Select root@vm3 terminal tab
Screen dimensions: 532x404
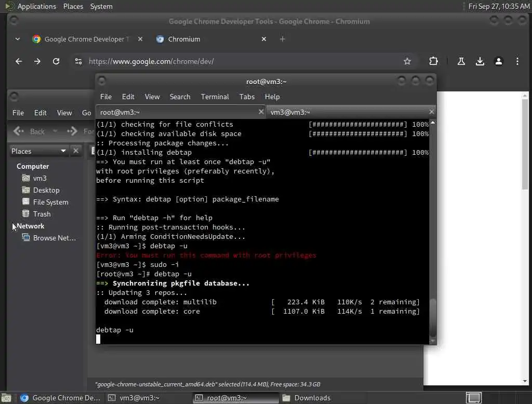coord(180,112)
